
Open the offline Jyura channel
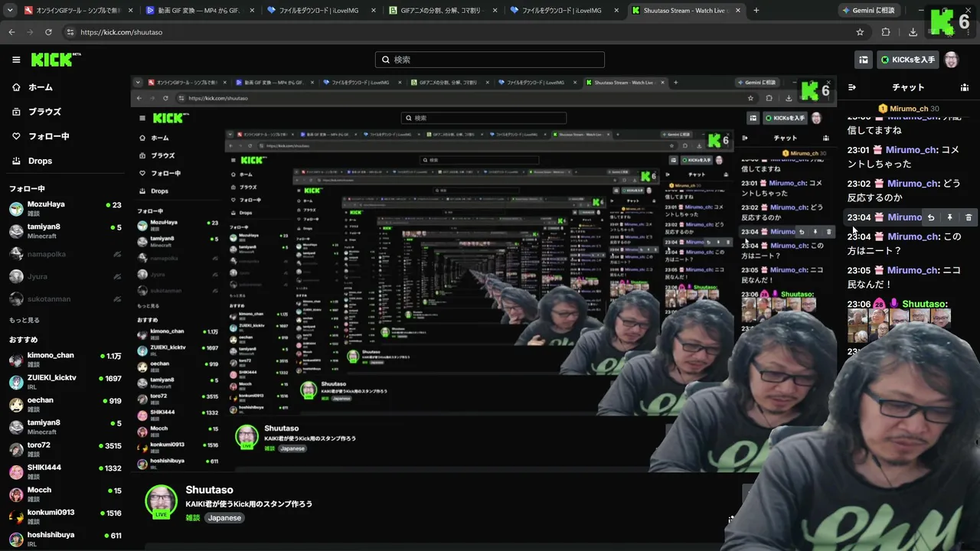pos(64,276)
